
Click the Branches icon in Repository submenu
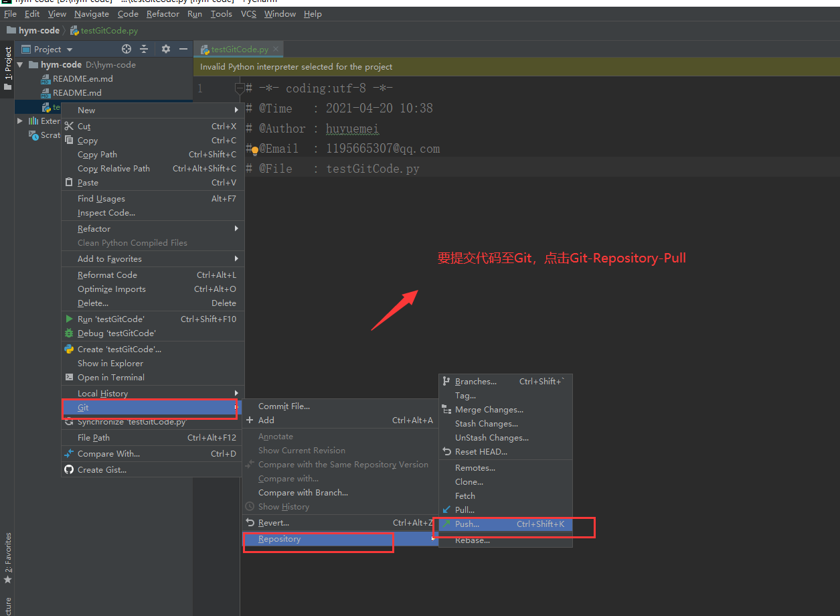click(x=446, y=381)
